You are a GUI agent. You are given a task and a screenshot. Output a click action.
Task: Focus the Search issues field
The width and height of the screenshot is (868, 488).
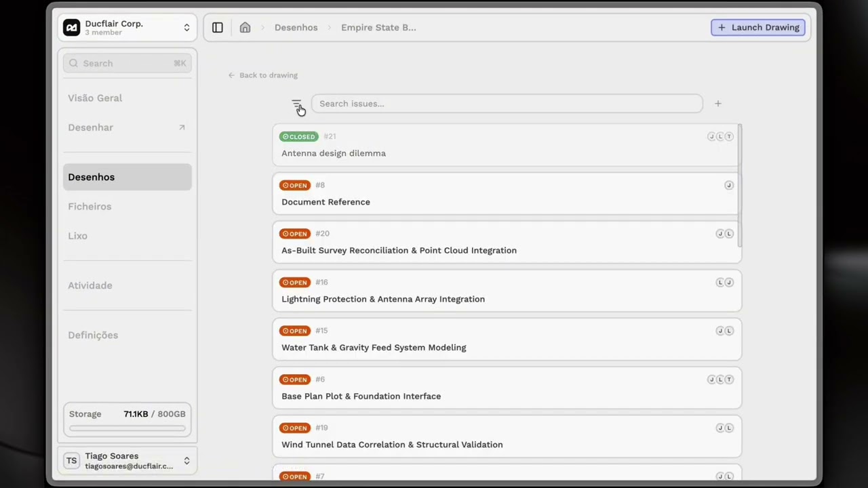[507, 104]
